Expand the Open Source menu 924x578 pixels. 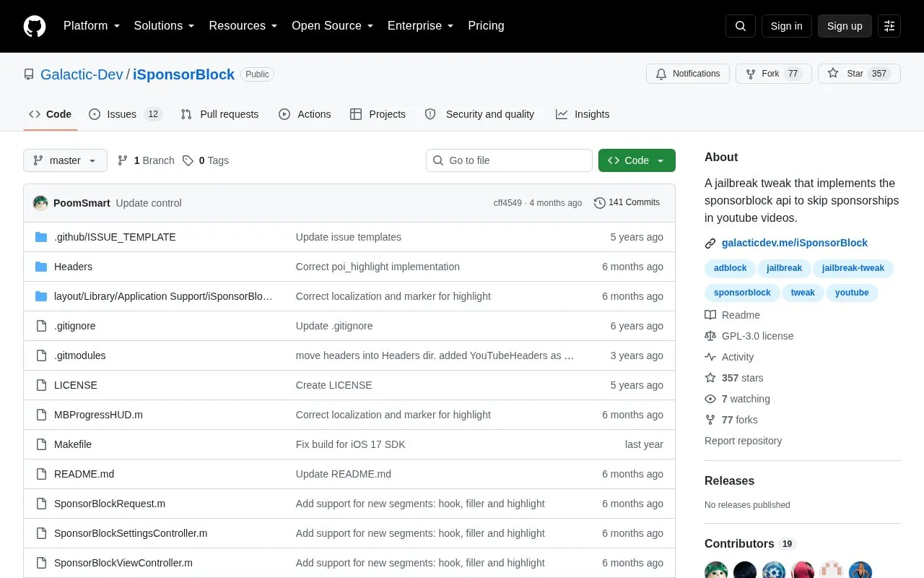(333, 26)
